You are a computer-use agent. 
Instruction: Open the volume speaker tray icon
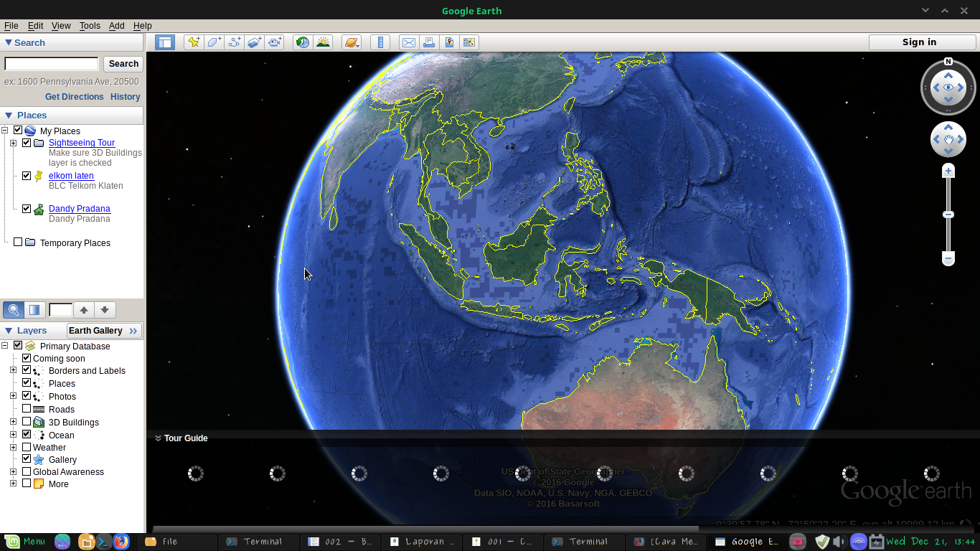pos(839,542)
